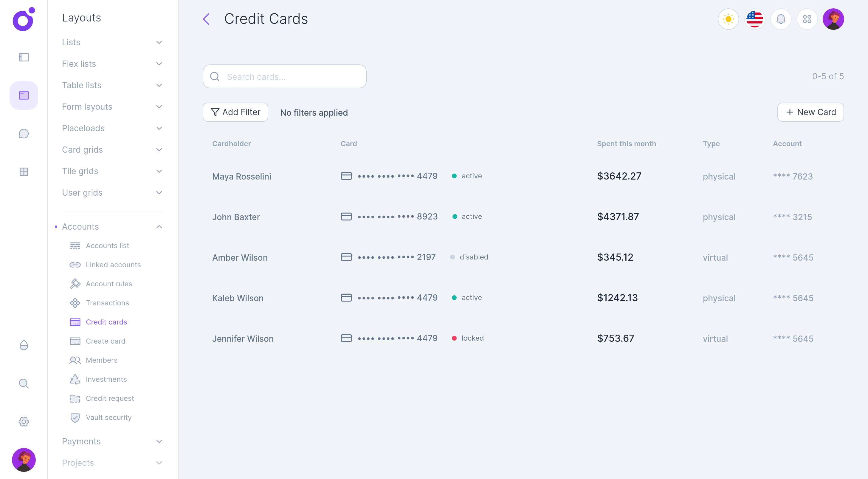Click the purple logo top left

tap(23, 20)
